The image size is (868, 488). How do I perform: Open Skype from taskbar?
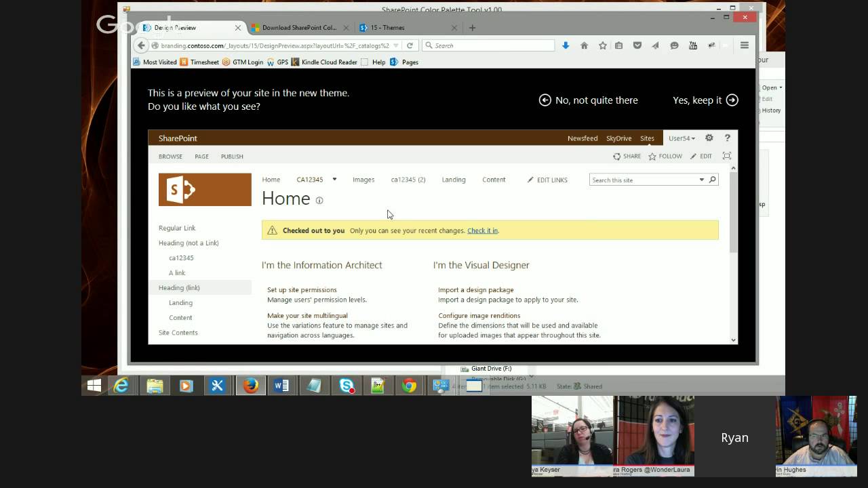(x=347, y=386)
